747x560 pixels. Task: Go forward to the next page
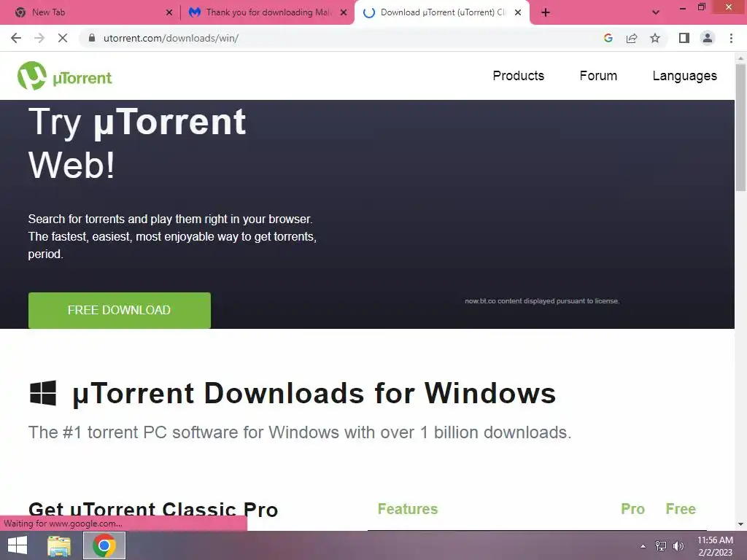click(x=39, y=38)
